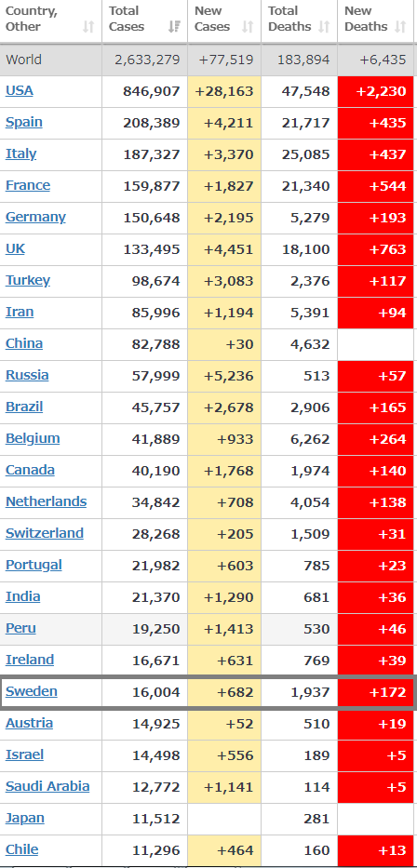Viewport: 417px width, 868px height.
Task: Open the Spain country link
Action: coord(24,122)
